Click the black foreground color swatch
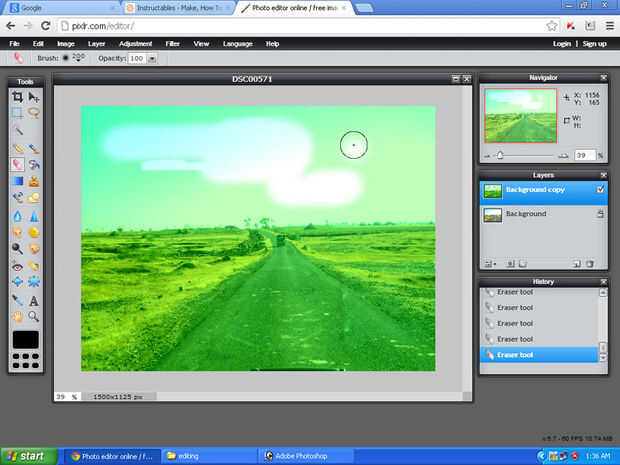Image resolution: width=620 pixels, height=465 pixels. (x=26, y=340)
